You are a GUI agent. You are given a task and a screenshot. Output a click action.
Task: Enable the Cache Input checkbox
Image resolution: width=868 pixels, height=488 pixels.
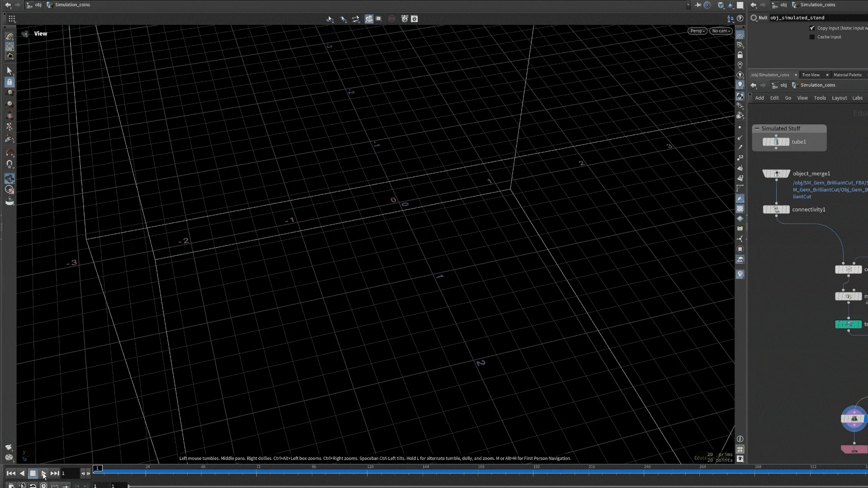point(812,37)
